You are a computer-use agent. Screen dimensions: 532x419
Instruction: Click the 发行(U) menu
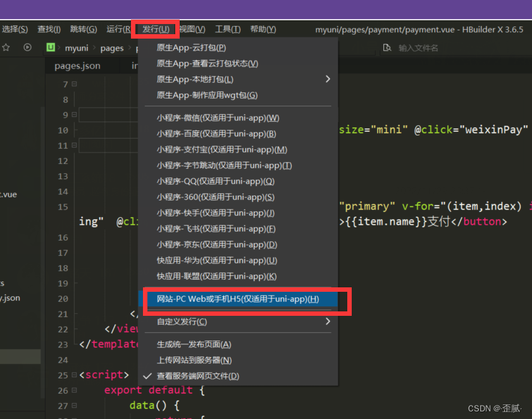pyautogui.click(x=156, y=30)
